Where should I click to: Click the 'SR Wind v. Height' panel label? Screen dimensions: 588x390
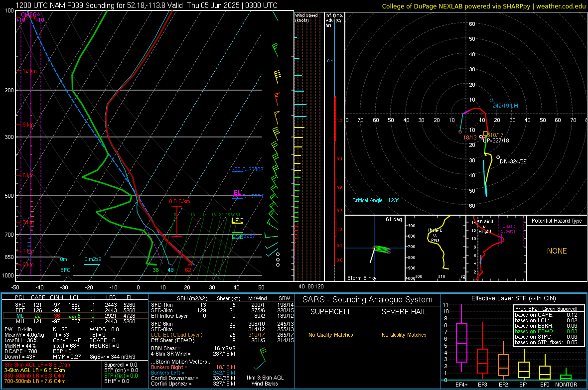pos(485,227)
